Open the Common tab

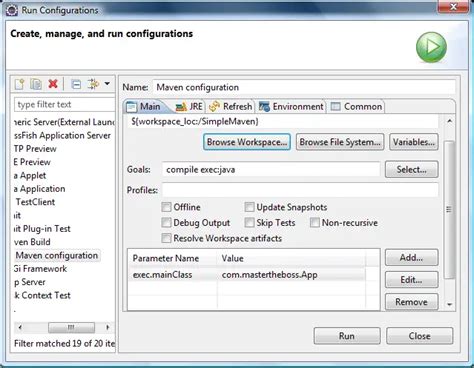[356, 107]
